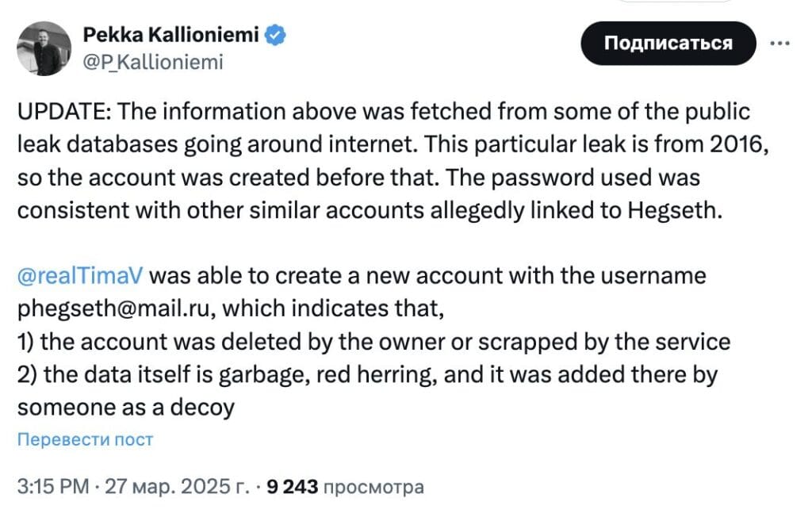This screenshot has width=812, height=517.
Task: Open the three-dot more options menu
Action: [x=780, y=44]
